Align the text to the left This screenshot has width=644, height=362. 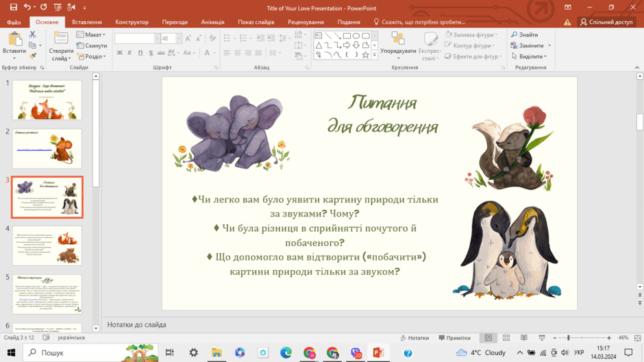[x=227, y=53]
